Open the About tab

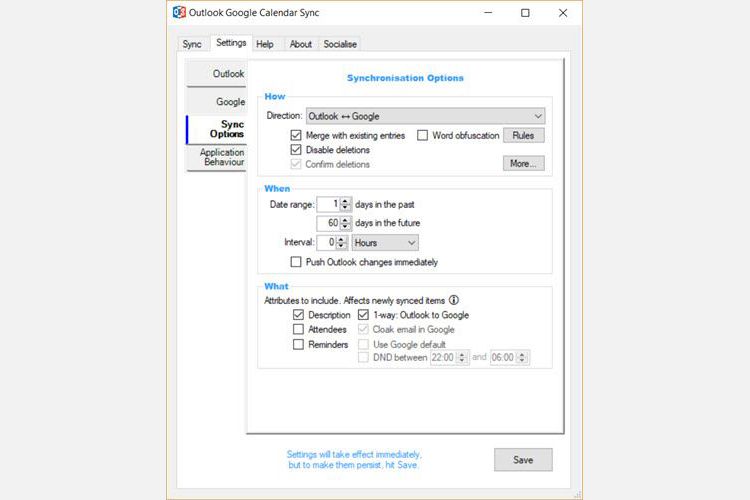point(300,44)
